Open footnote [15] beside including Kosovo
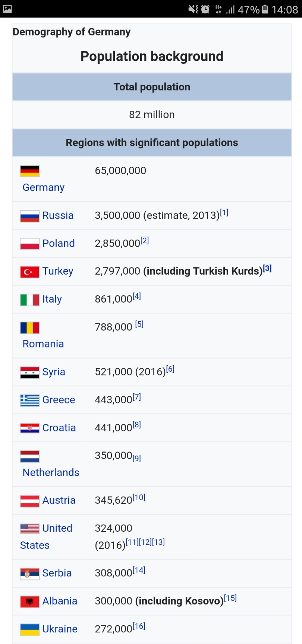 tap(230, 598)
